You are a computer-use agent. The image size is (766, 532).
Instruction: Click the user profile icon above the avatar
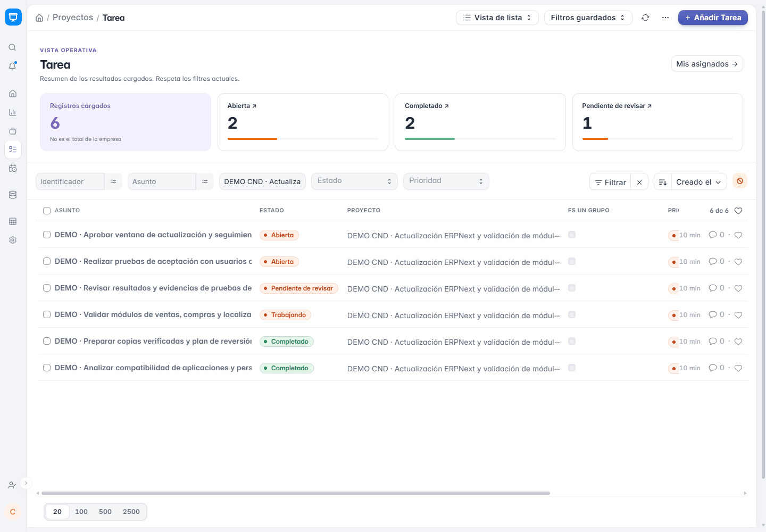click(x=13, y=485)
